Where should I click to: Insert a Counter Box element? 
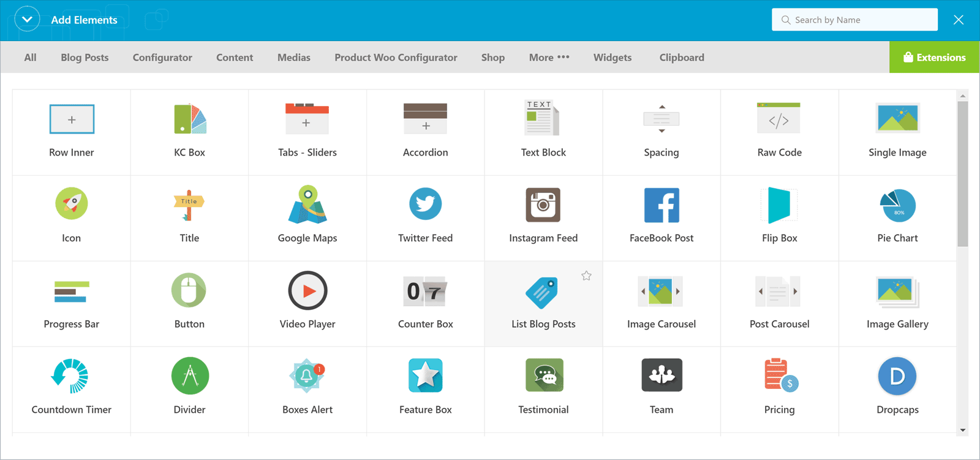point(426,304)
